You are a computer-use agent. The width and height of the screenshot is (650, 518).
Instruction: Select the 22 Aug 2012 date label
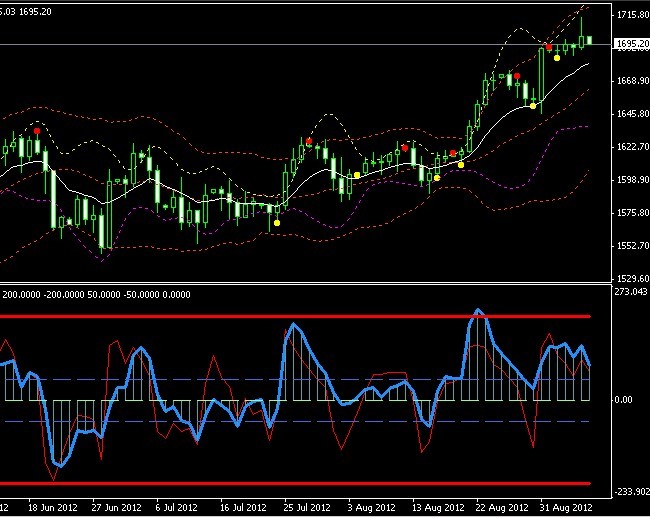pyautogui.click(x=502, y=508)
